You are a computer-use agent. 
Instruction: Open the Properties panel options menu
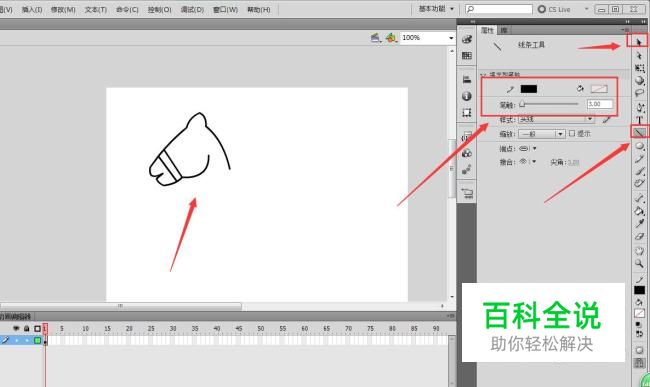pyautogui.click(x=625, y=30)
